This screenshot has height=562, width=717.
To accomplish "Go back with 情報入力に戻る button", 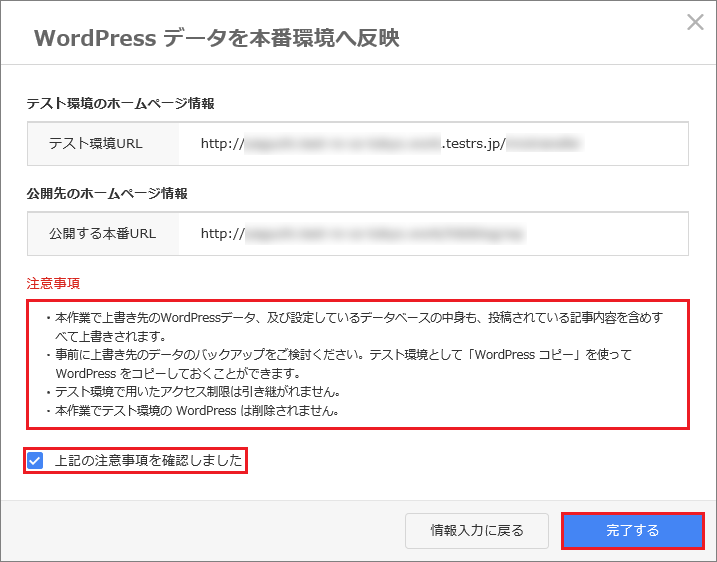I will [476, 530].
